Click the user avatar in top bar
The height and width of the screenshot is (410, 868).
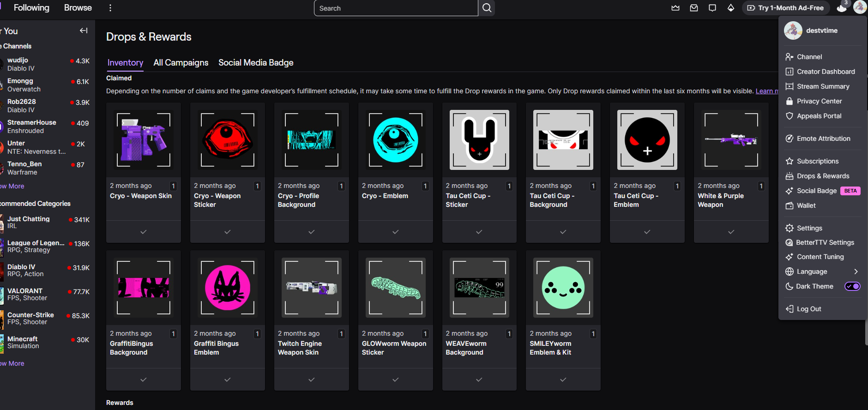click(860, 7)
